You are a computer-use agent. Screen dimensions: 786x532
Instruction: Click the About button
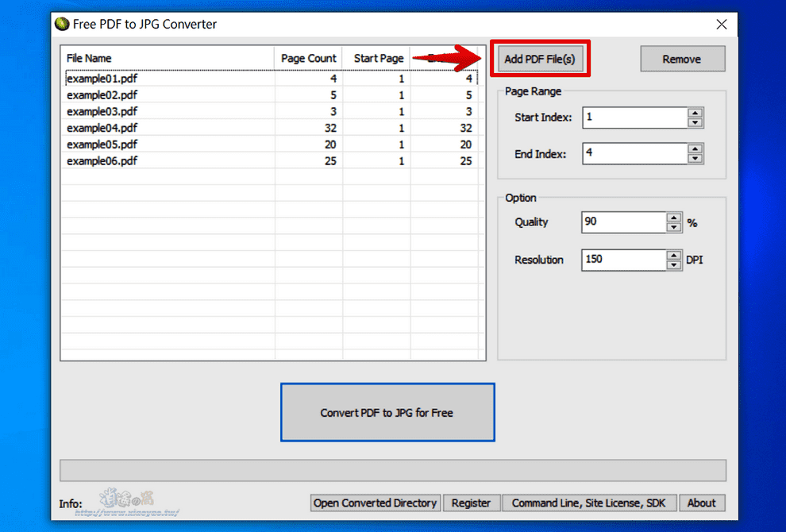coord(701,503)
